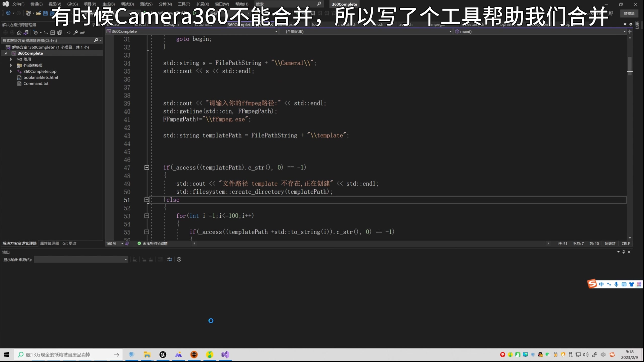Click the 管理员 button at top right

click(629, 14)
